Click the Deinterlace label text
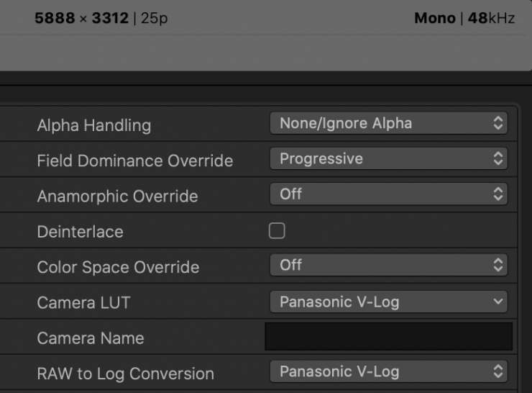 [x=80, y=232]
